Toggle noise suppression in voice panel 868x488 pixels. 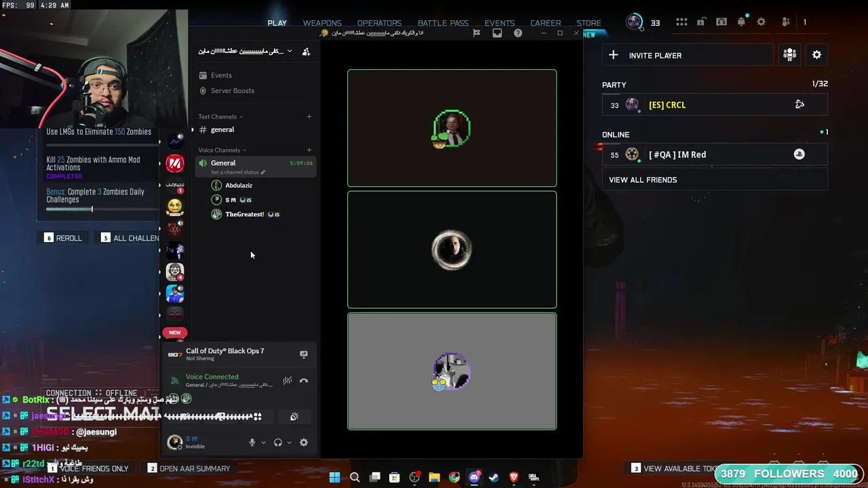[288, 381]
